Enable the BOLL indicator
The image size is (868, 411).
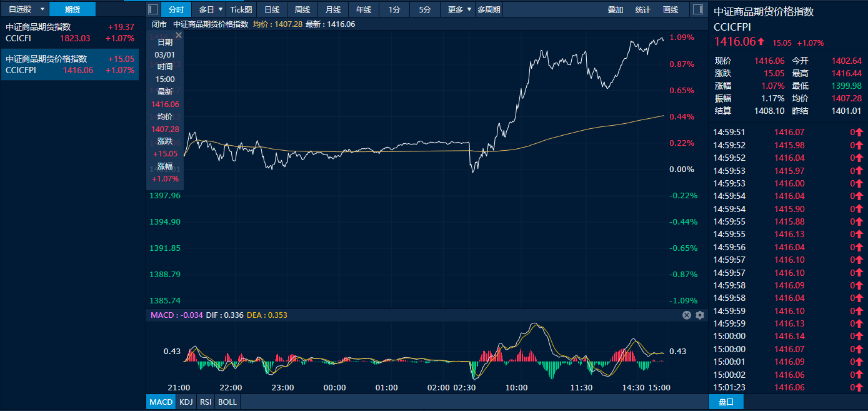(x=227, y=402)
